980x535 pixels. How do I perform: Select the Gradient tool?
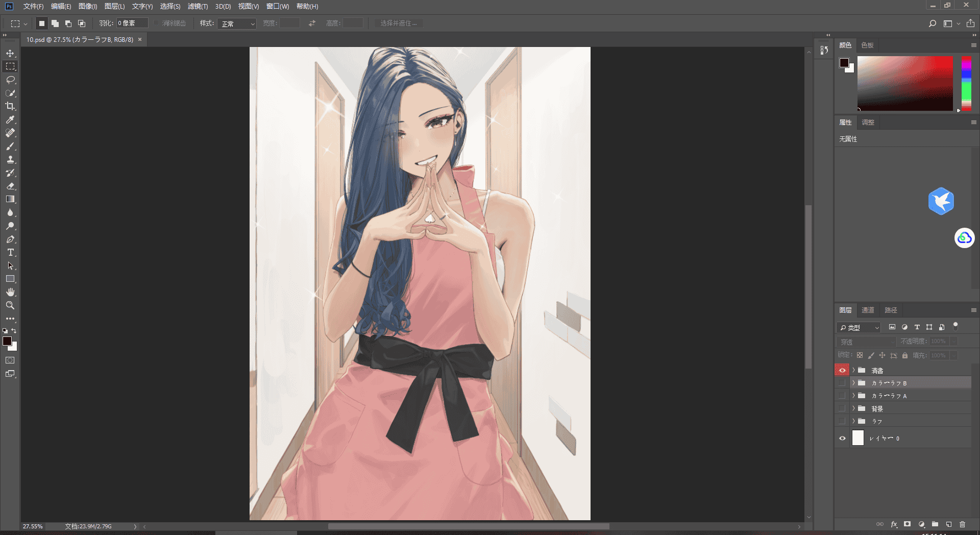click(x=10, y=199)
